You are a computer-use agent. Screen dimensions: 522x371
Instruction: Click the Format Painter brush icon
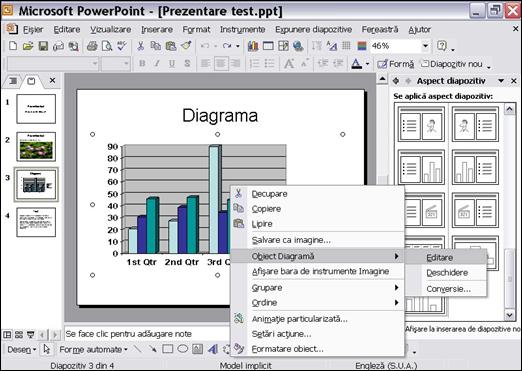[186, 46]
